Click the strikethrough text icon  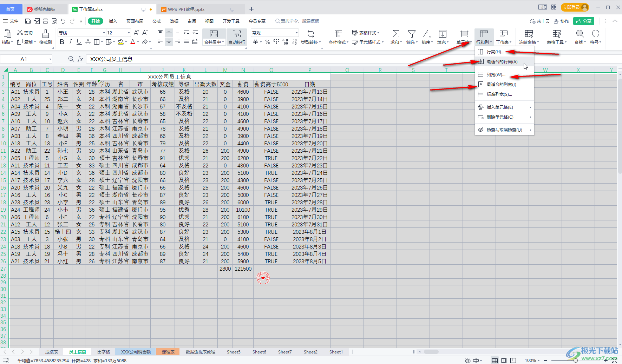click(x=88, y=42)
